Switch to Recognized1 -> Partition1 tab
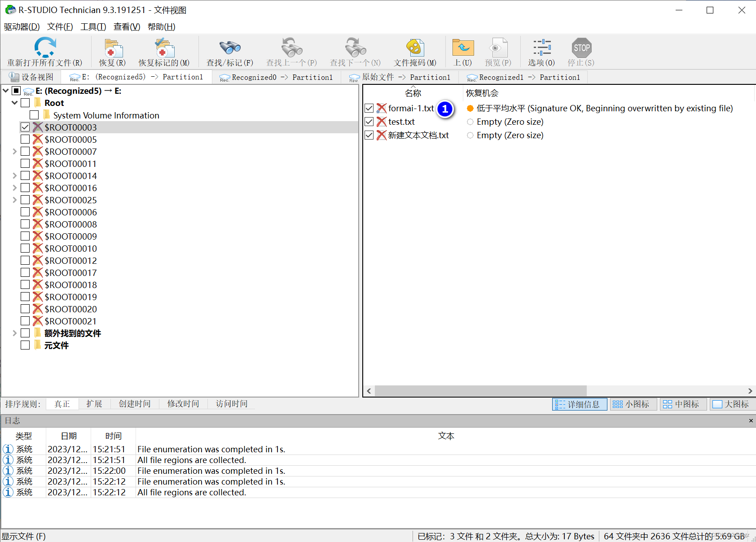Screen dimensions: 756x542 click(523, 77)
